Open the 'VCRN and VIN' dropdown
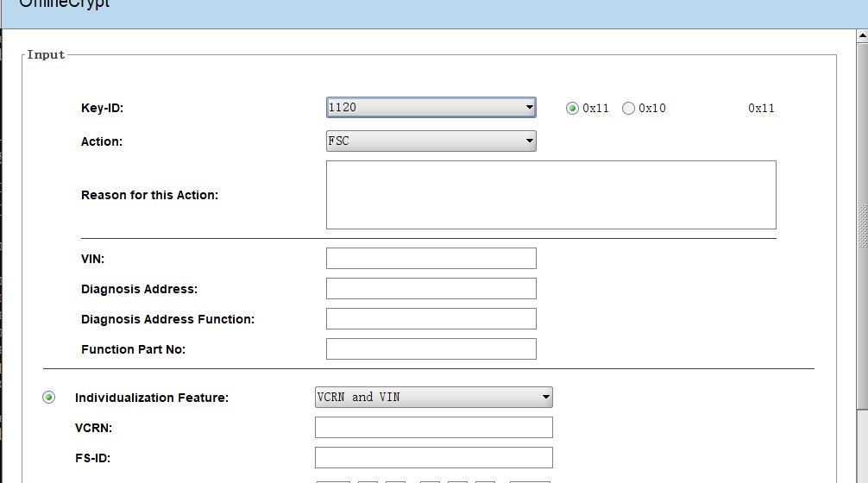This screenshot has height=483, width=868. 433,398
